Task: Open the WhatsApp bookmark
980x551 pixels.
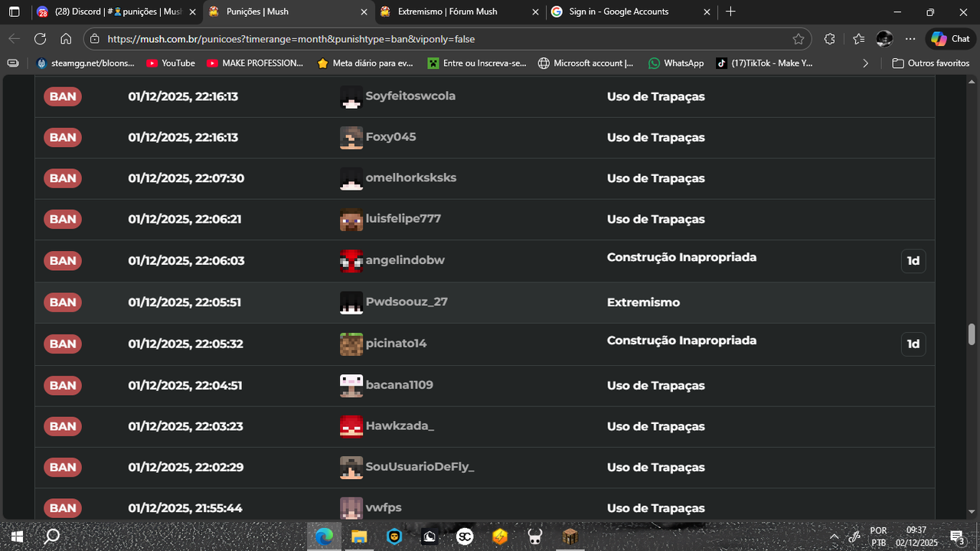Action: tap(676, 64)
